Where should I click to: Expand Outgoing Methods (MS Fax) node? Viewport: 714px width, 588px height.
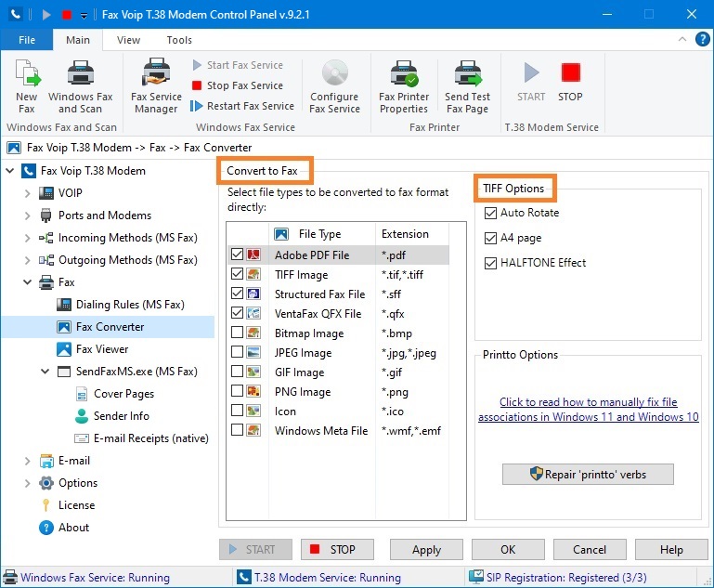coord(27,260)
